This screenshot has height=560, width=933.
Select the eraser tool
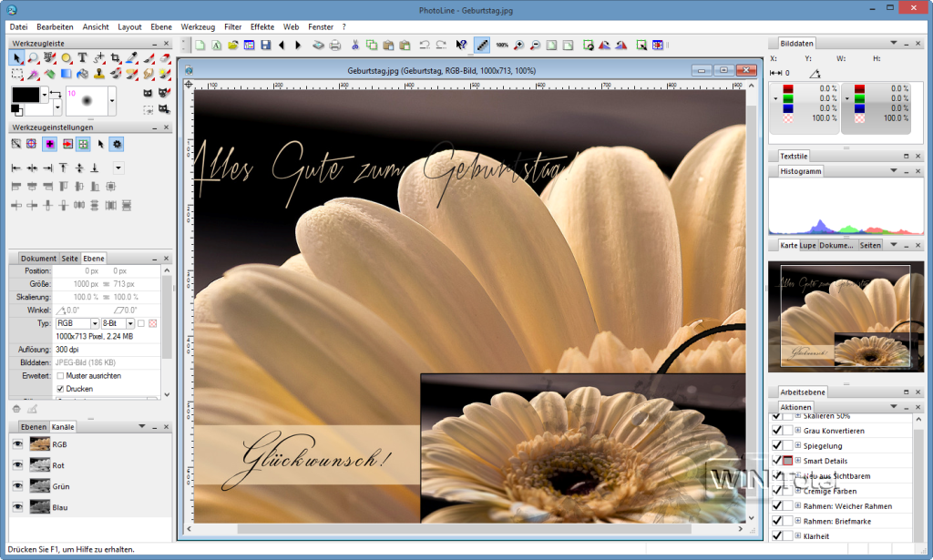(166, 57)
